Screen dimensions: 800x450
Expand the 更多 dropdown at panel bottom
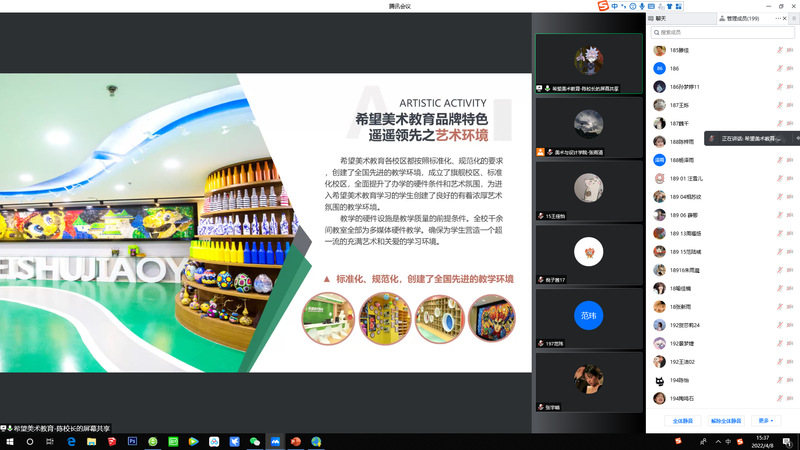[768, 421]
